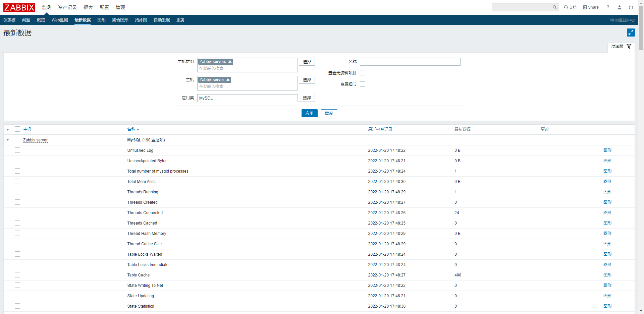Open the support headset link
Viewport: 644px width, 314px height.
570,7
